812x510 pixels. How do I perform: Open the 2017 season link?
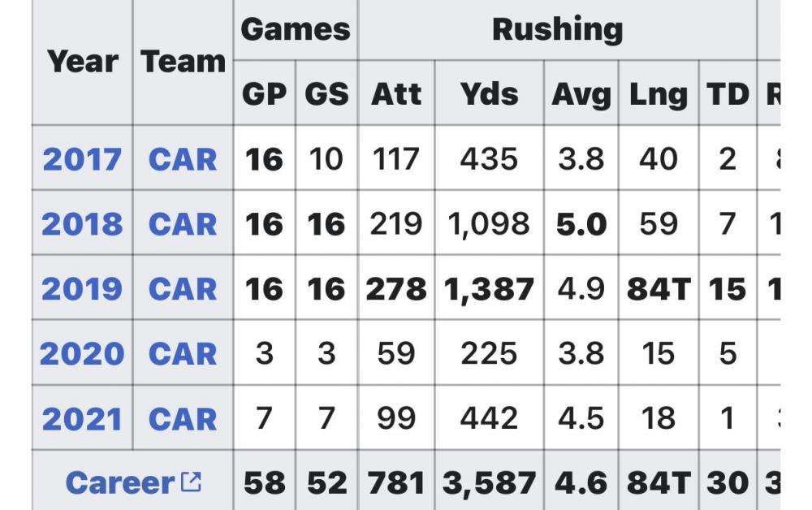pos(81,159)
